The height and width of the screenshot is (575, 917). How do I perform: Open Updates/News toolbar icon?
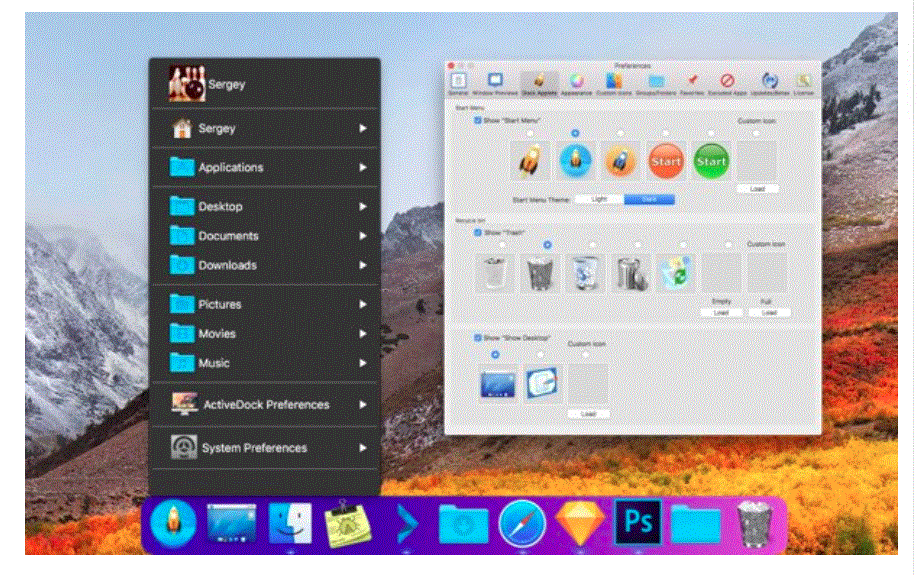click(x=770, y=83)
